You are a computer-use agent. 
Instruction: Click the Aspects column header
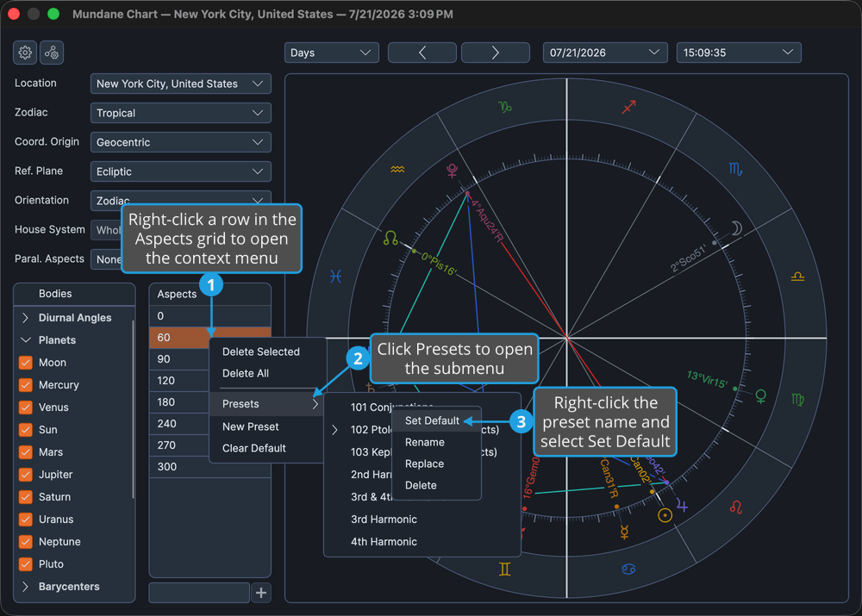pos(209,294)
